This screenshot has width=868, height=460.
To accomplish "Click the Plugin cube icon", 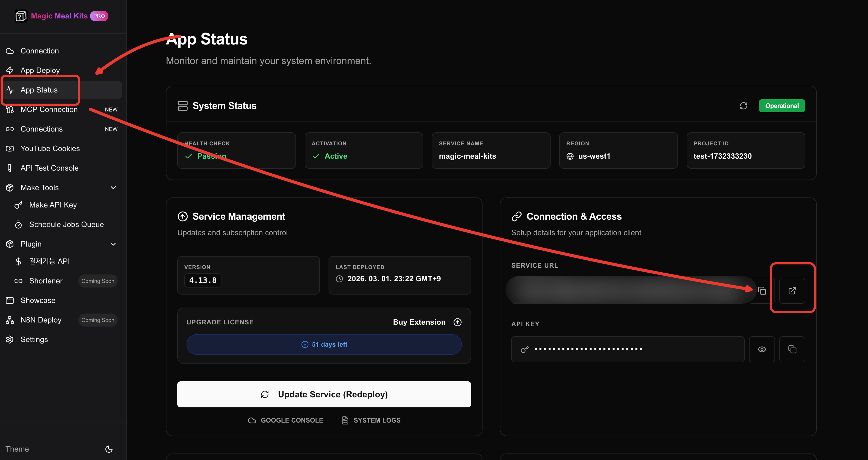I will coord(10,244).
